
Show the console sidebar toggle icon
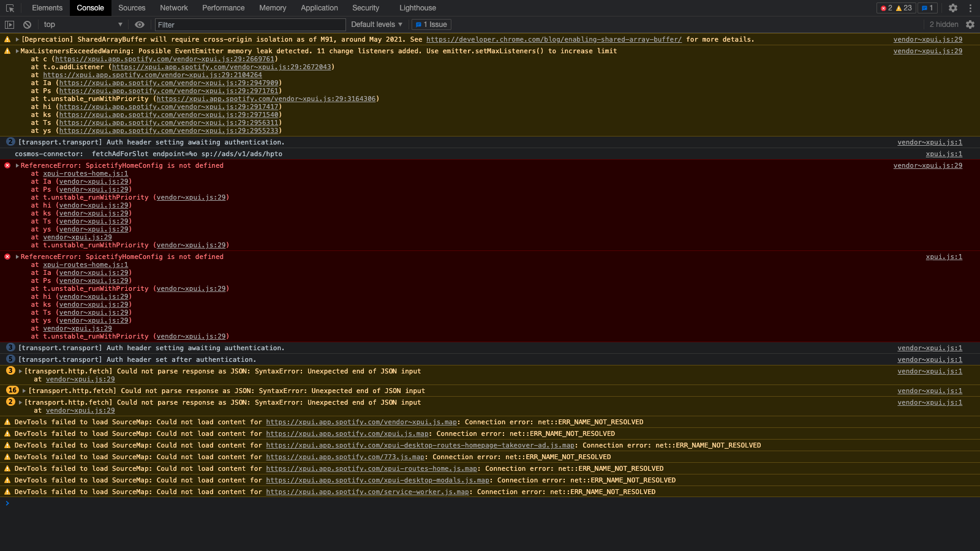[9, 24]
